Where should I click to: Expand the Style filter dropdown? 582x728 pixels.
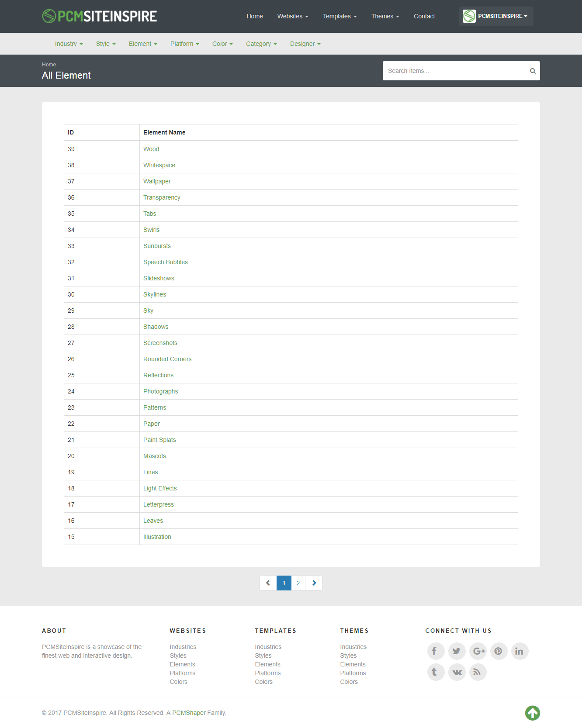click(106, 44)
